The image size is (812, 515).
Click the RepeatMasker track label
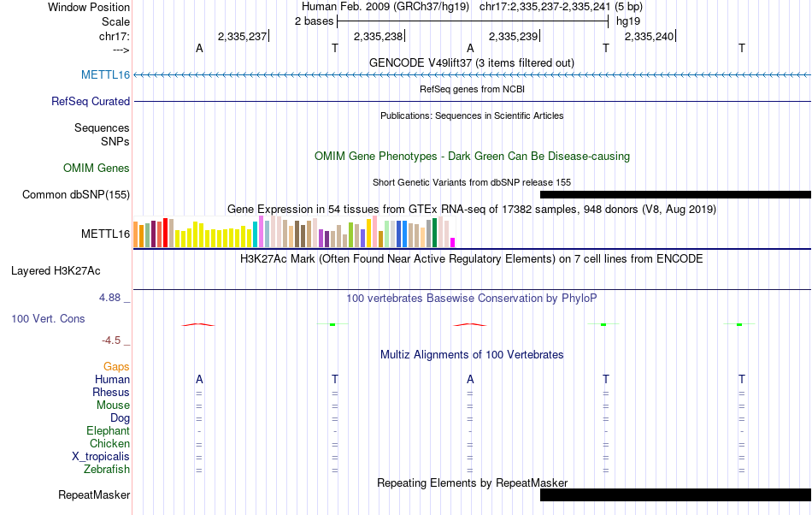(94, 495)
